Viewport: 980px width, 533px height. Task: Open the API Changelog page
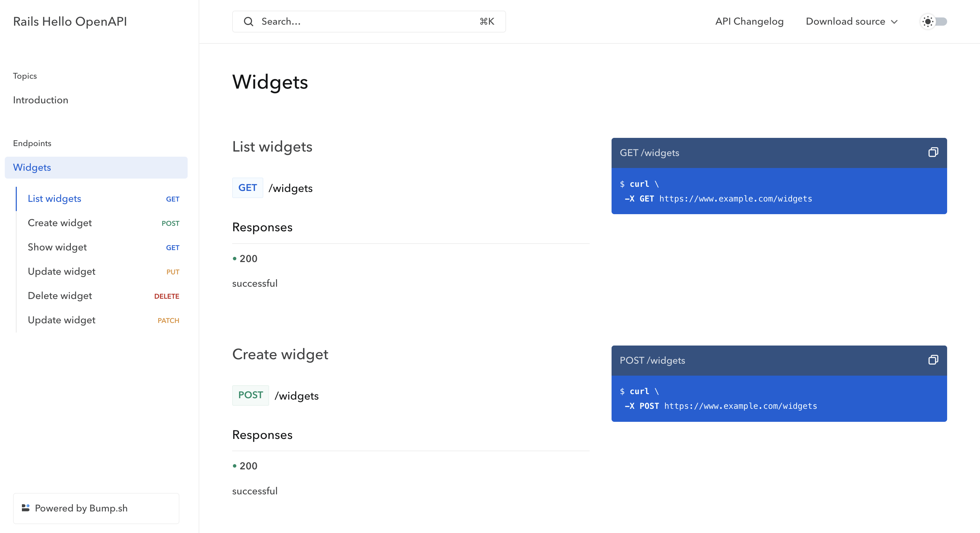click(x=749, y=22)
